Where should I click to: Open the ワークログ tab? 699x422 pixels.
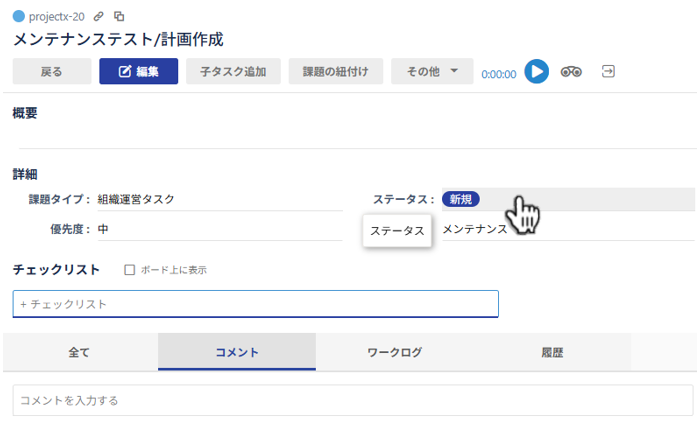point(395,352)
